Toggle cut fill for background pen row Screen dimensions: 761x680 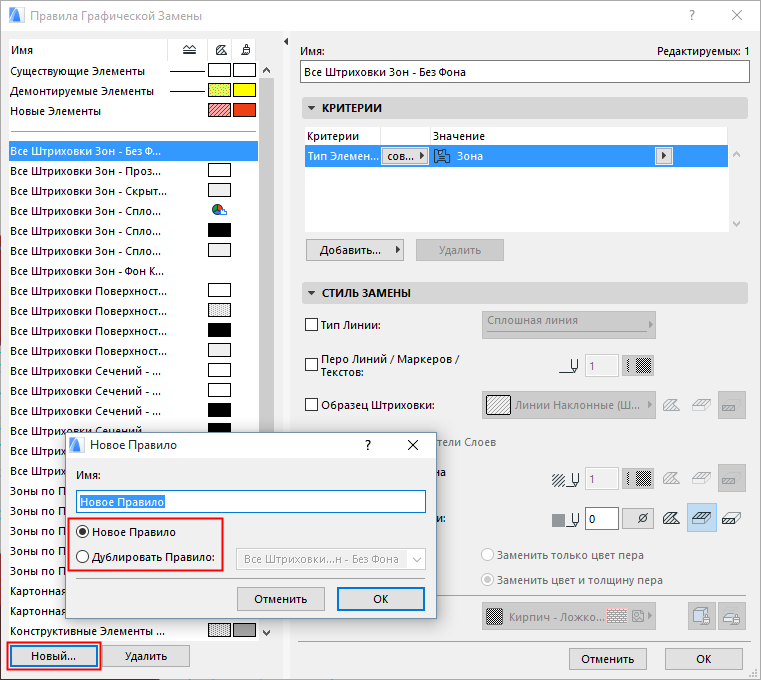point(731,518)
